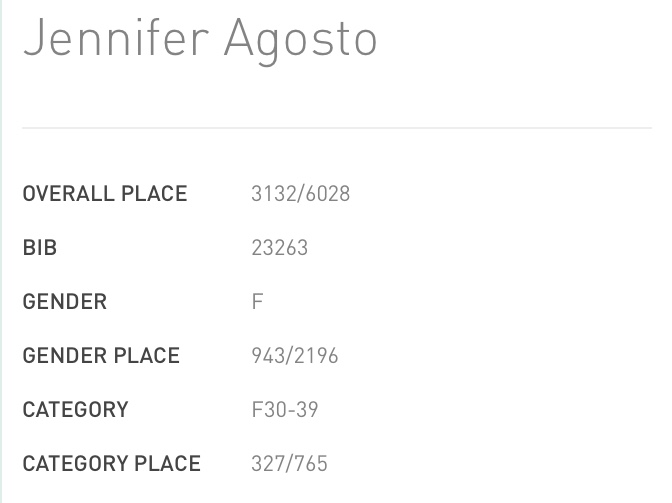Viewport: 672px width, 503px height.
Task: Click the Jennifer Agosto name heading
Action: click(x=200, y=42)
